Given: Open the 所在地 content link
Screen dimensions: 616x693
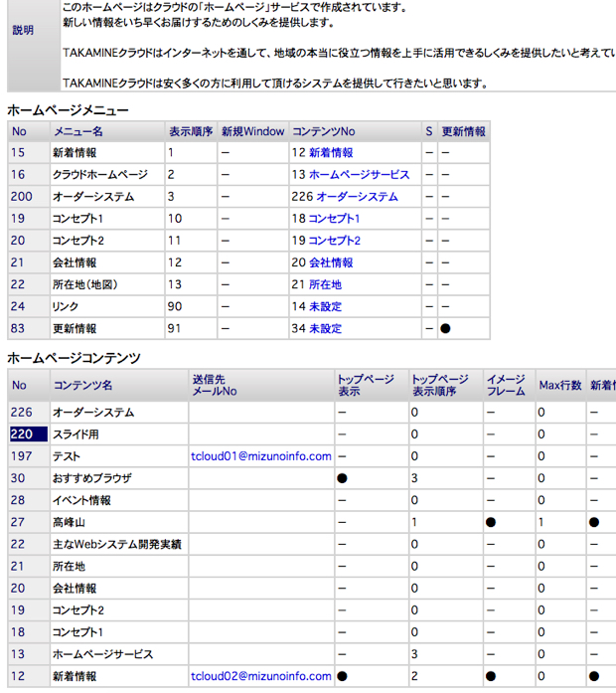Looking at the screenshot, I should [326, 284].
